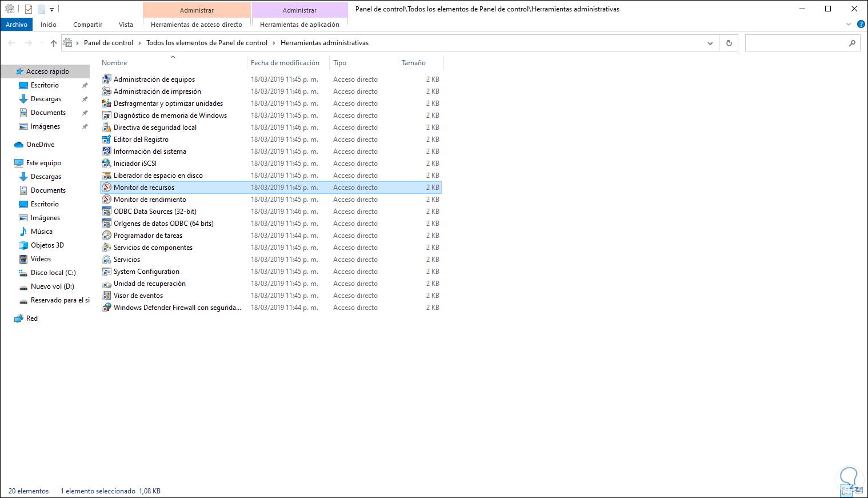Select the Diagnóstico de memoria de Windows icon
Screen dimensions: 868x498
click(x=107, y=115)
